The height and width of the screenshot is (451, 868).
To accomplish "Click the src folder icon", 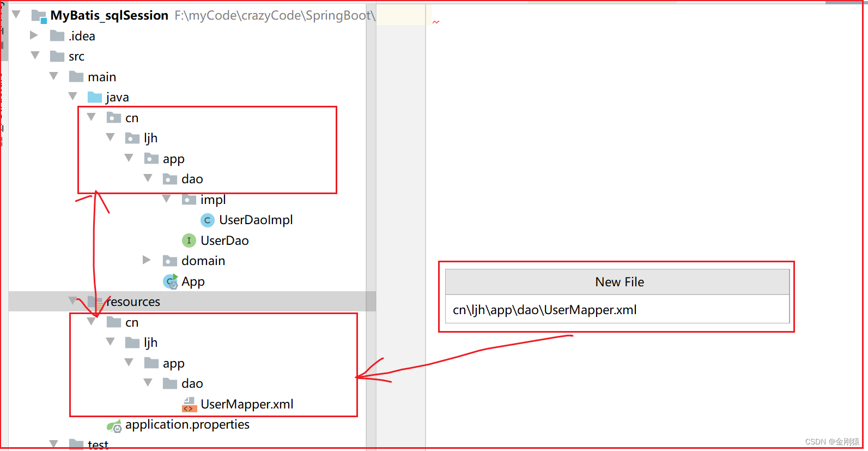I will click(x=57, y=56).
